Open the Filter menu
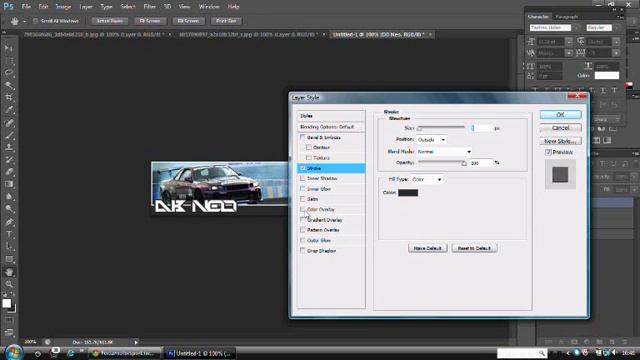 (149, 7)
